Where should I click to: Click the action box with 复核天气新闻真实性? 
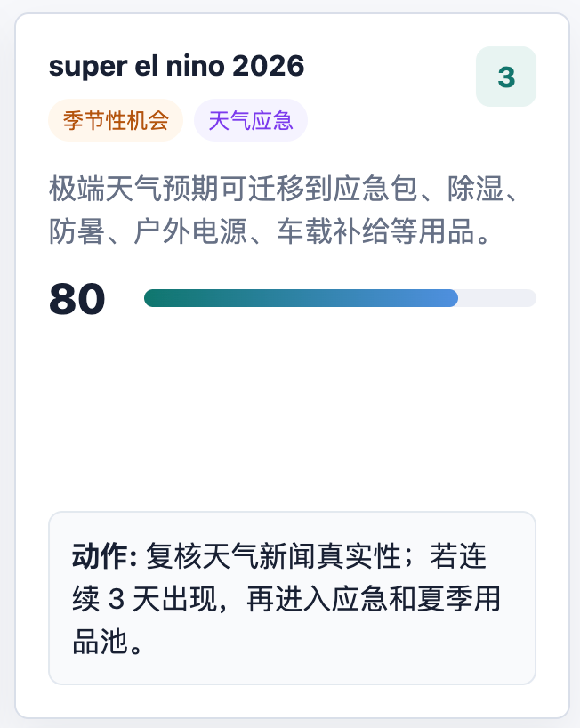[x=293, y=598]
